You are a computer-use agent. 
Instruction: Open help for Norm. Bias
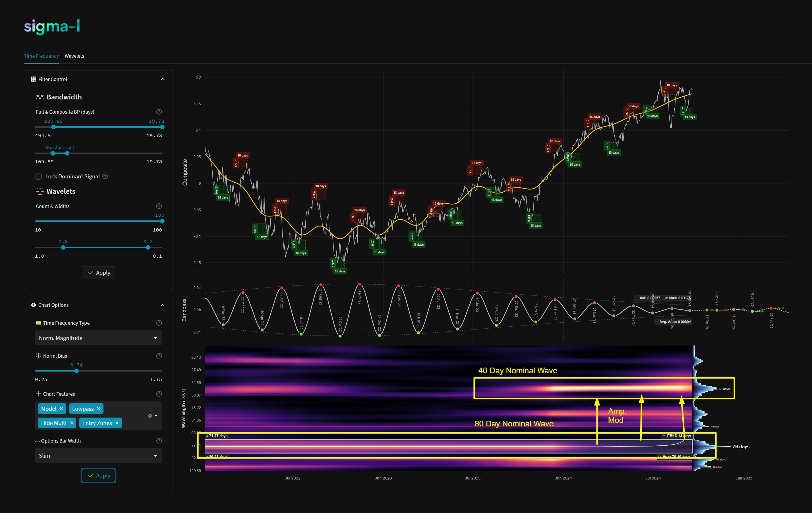tap(159, 356)
